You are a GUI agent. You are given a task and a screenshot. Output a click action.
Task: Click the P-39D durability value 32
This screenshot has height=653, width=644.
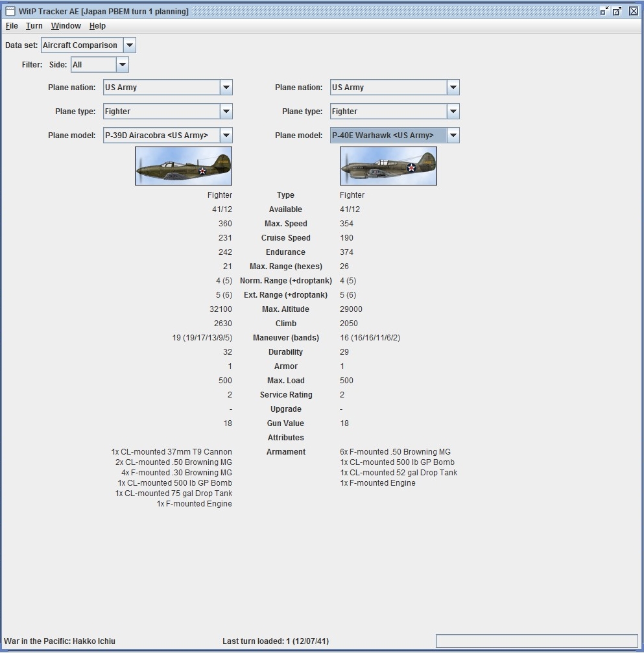[x=228, y=352]
